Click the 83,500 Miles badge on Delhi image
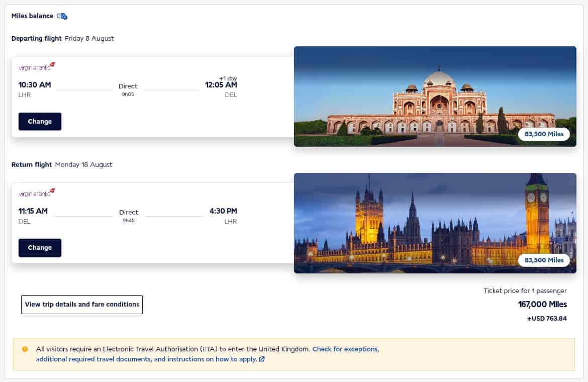588x382 pixels. pyautogui.click(x=543, y=134)
